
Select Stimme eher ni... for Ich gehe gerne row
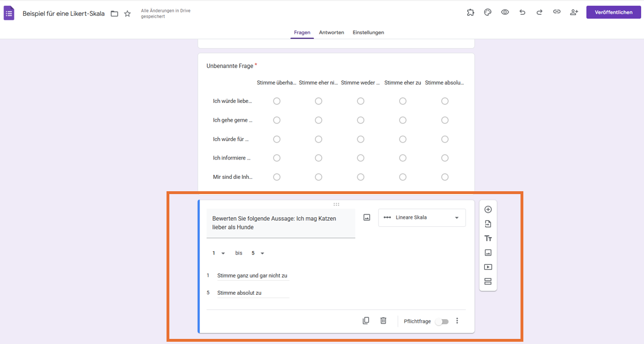pos(318,121)
